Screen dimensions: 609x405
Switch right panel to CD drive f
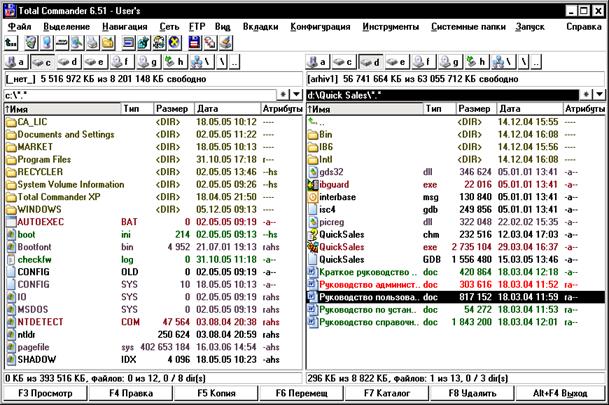[x=423, y=62]
